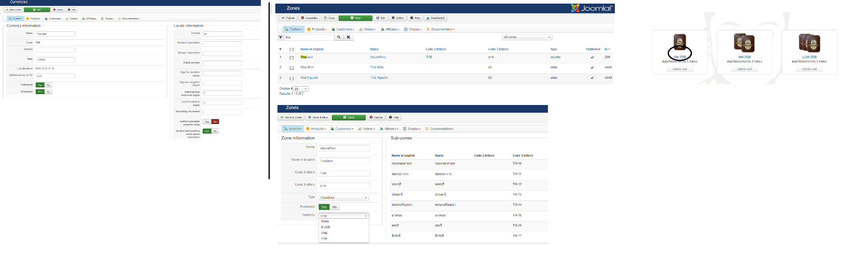This screenshot has width=868, height=258.
Task: Click the Copy toolbar button in Zones list
Action: coord(329,18)
